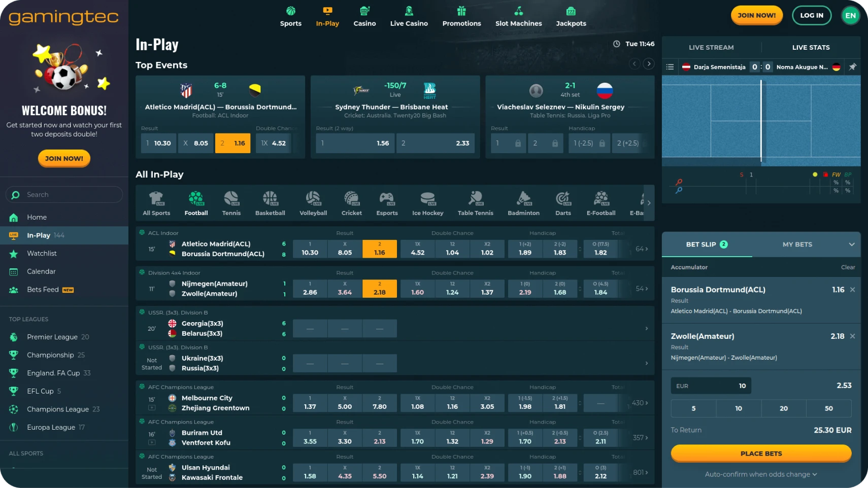
Task: Click the pin icon in live stats
Action: point(852,67)
